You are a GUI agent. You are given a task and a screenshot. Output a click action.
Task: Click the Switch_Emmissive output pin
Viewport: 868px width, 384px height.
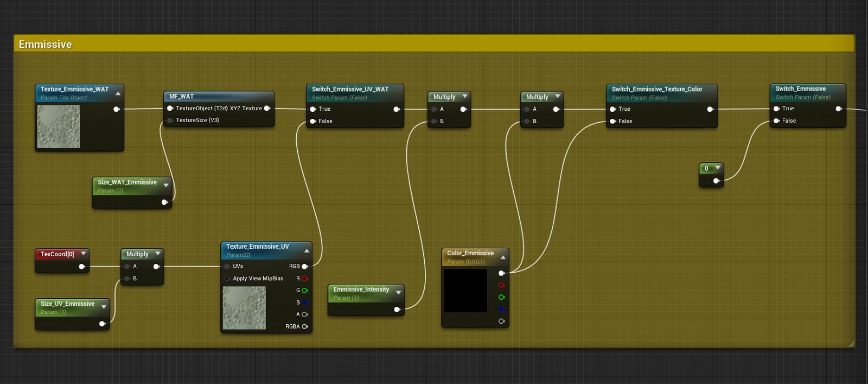pyautogui.click(x=839, y=109)
